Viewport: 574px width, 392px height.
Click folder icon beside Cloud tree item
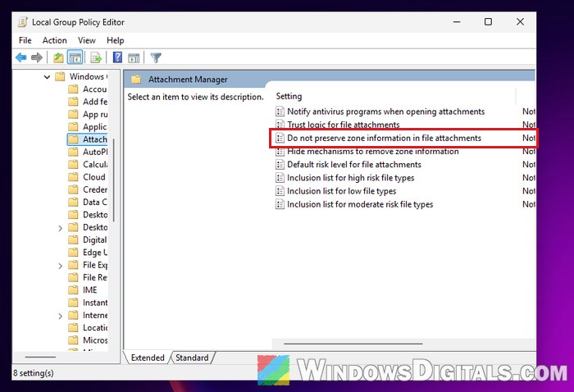click(x=73, y=177)
